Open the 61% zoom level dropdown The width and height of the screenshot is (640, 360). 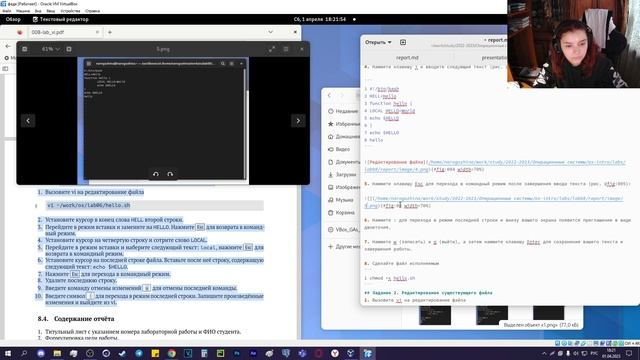coord(51,49)
